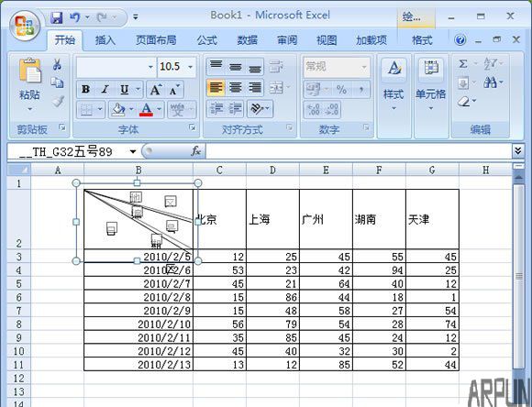Toggle Bold formatting

(x=85, y=90)
